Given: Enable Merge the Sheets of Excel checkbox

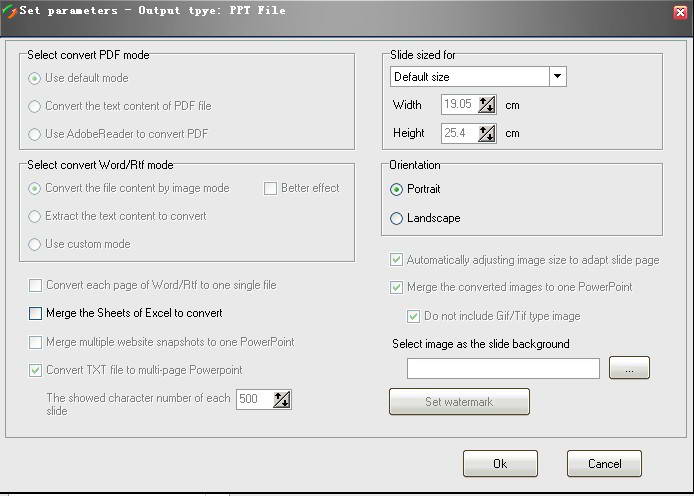Looking at the screenshot, I should pyautogui.click(x=36, y=313).
